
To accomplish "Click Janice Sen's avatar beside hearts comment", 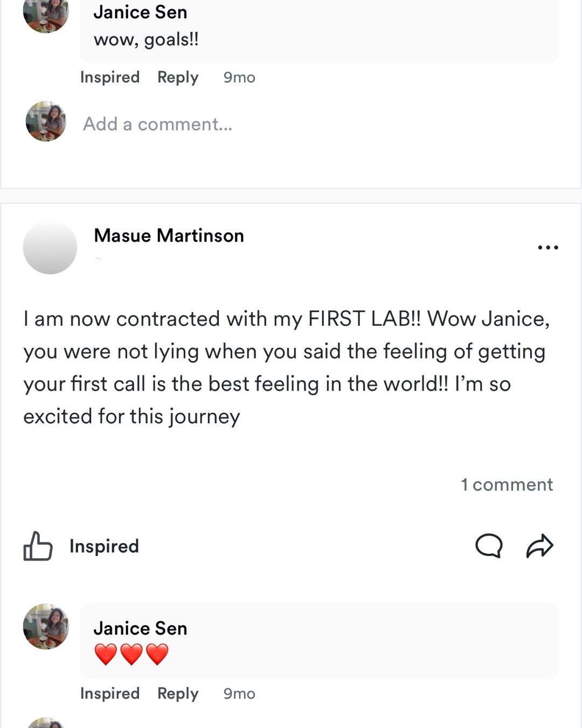I will point(46,627).
